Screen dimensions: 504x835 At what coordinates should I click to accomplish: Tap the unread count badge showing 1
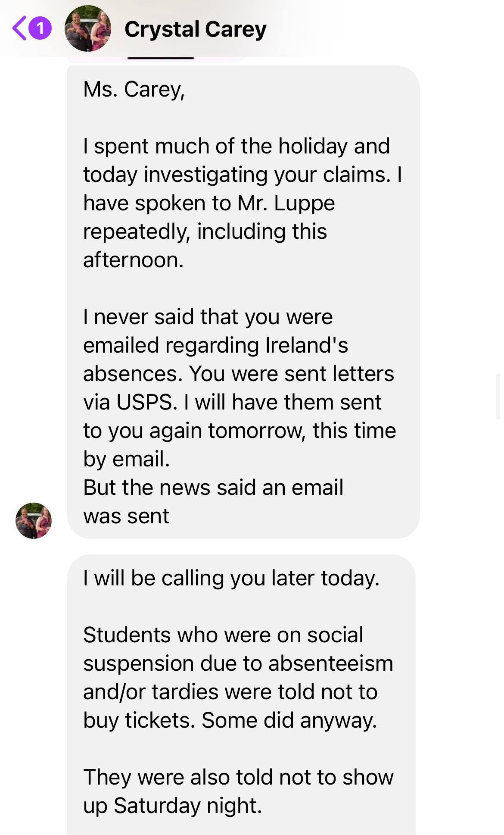point(40,28)
